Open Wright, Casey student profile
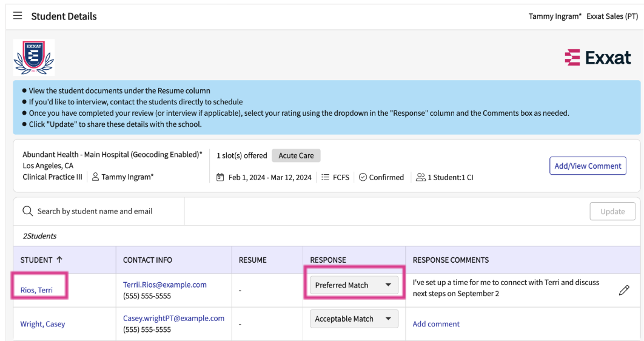The width and height of the screenshot is (644, 341). [42, 324]
